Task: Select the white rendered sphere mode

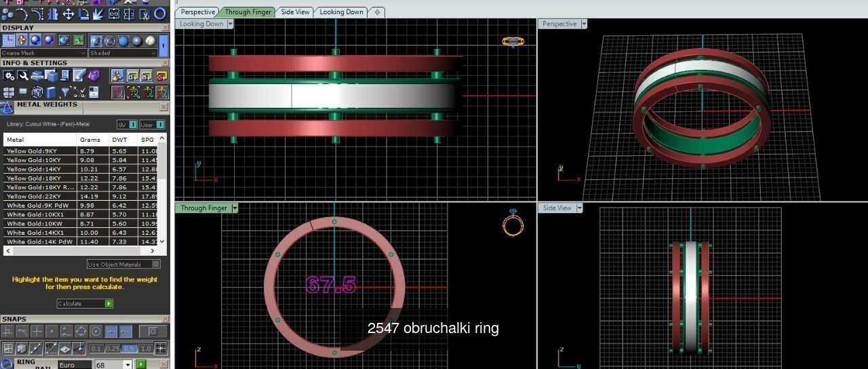Action: (x=150, y=41)
